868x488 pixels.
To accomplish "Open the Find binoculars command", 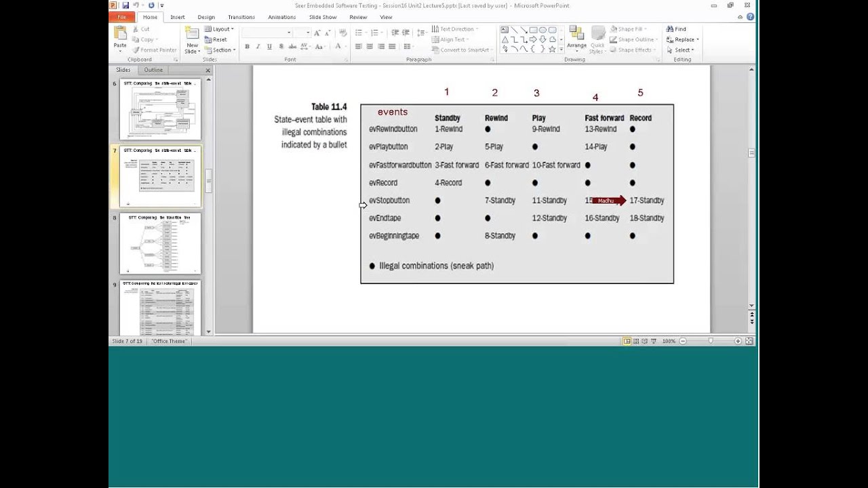I will coord(676,29).
